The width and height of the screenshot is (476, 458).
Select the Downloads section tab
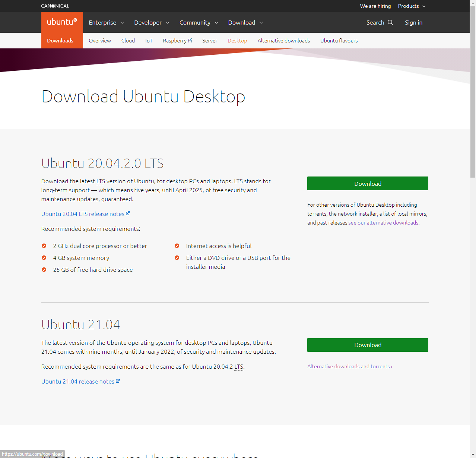(60, 41)
